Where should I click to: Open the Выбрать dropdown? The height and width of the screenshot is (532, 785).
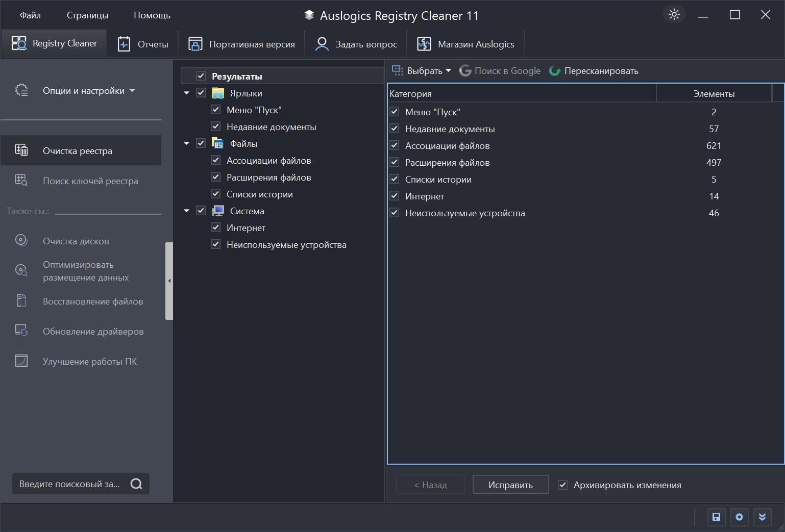click(422, 71)
